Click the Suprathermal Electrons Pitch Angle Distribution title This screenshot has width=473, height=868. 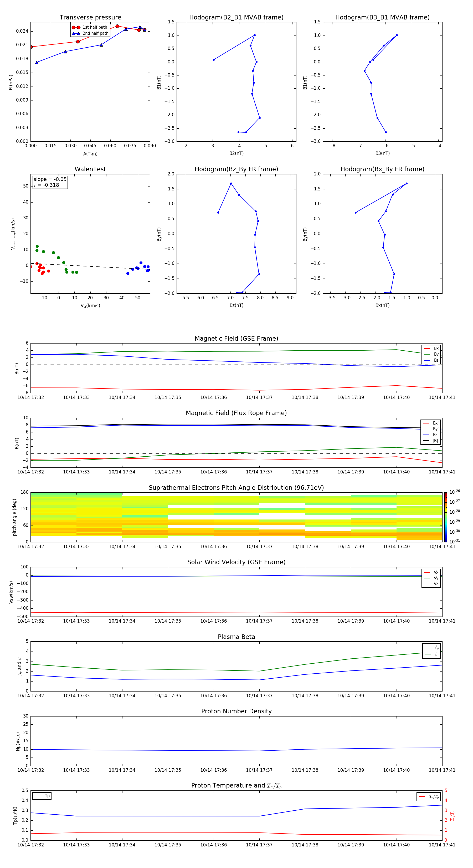coord(236,488)
